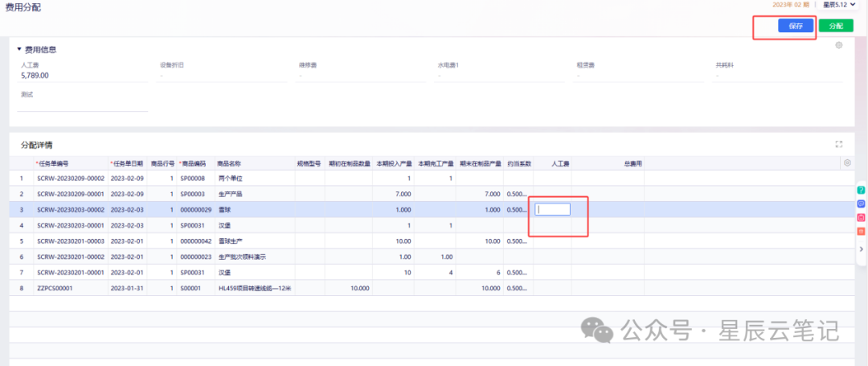The height and width of the screenshot is (366, 868).
Task: Collapse the 费用信息 section triangle
Action: coord(19,49)
